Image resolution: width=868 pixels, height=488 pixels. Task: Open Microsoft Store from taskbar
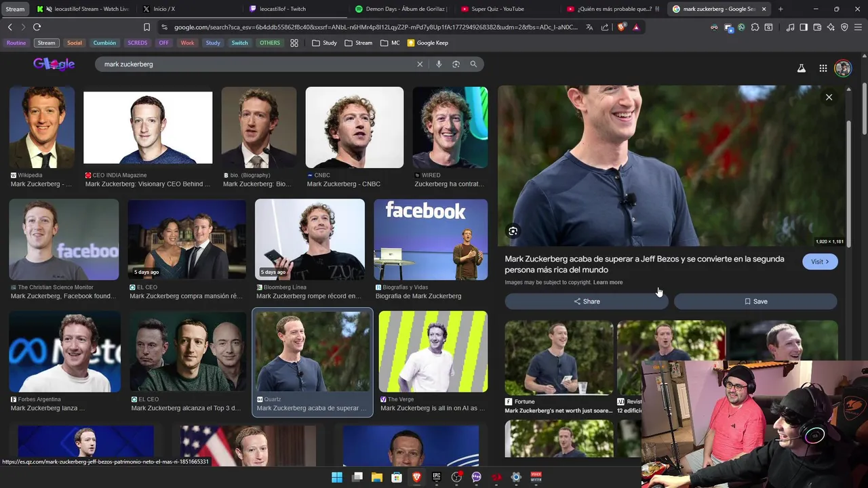[x=397, y=477]
